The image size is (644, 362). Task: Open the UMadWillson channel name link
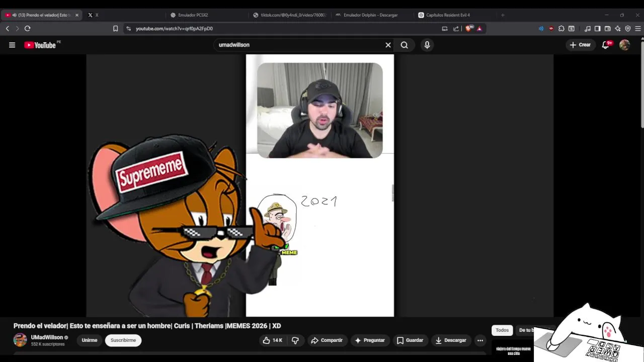click(x=47, y=337)
